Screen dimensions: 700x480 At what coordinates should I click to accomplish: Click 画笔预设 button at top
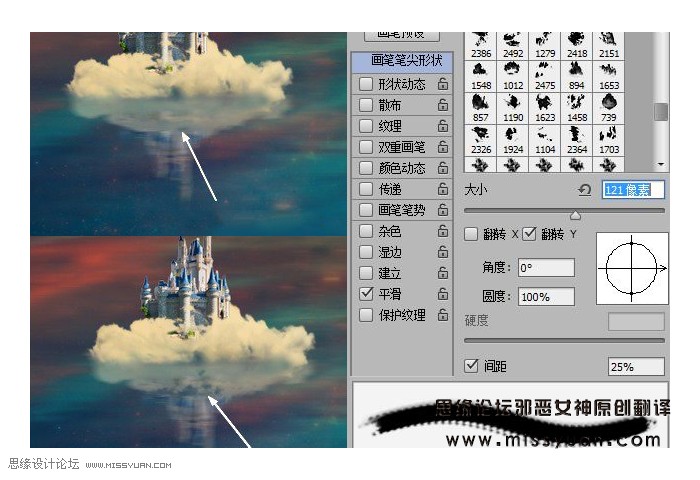click(402, 36)
